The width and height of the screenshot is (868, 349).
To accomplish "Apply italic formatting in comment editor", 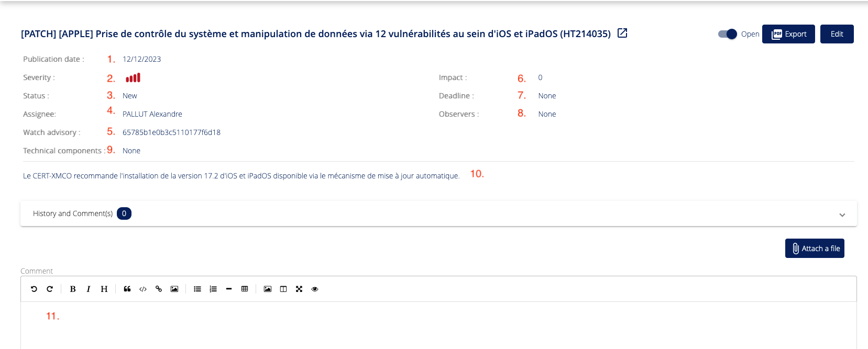I will [89, 289].
